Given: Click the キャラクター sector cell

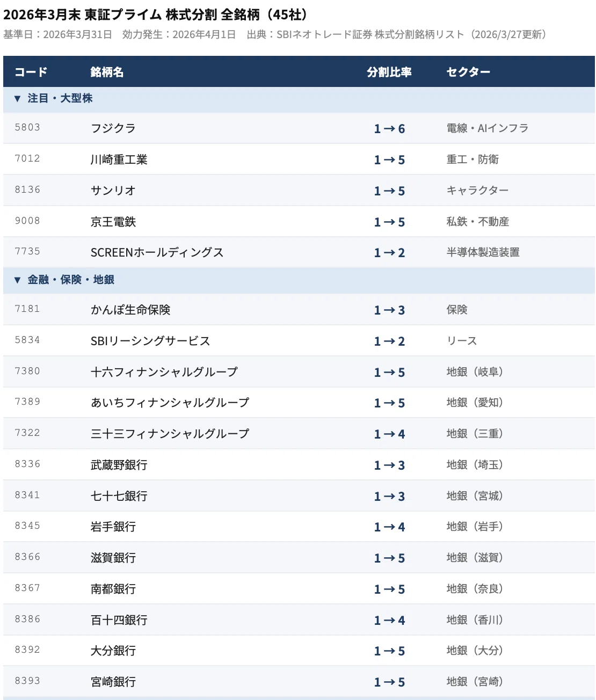Looking at the screenshot, I should (477, 191).
